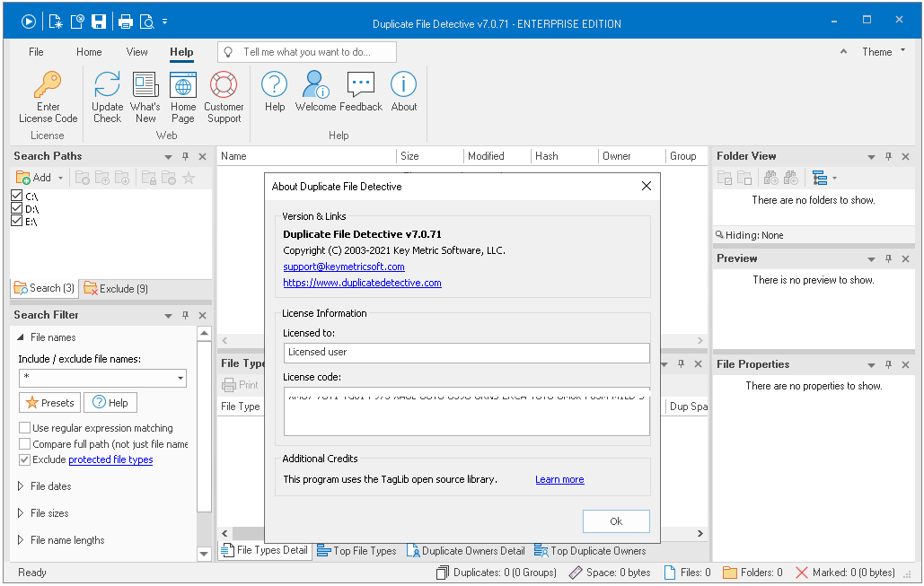Enable Compare full path checkbox

(x=25, y=444)
